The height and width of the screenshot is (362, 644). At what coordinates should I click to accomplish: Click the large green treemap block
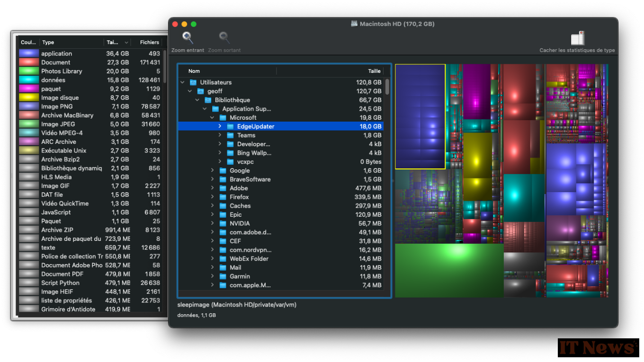[449, 271]
